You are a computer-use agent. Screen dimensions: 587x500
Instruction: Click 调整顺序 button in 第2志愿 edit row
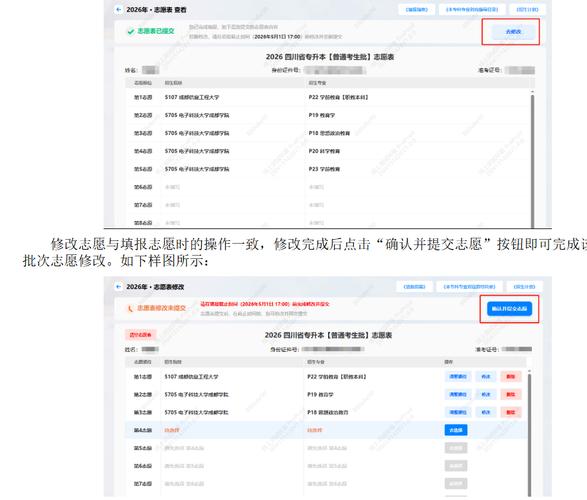coord(457,394)
